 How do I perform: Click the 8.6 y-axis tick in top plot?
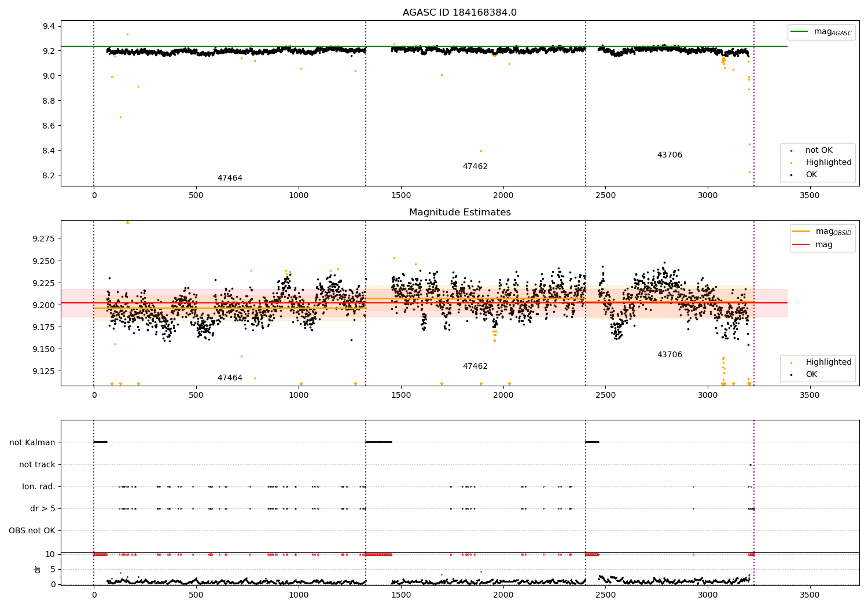[x=49, y=126]
